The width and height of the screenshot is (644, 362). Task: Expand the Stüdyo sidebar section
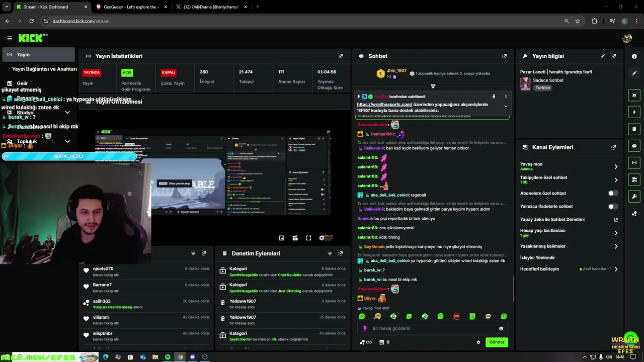[67, 113]
